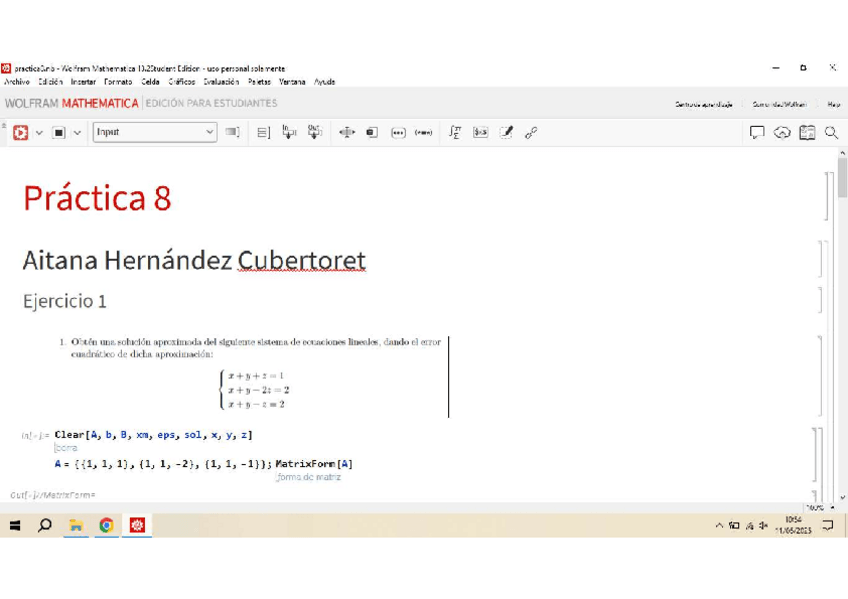Open the chat notebook speech bubble icon
This screenshot has width=848, height=599.
[x=757, y=132]
